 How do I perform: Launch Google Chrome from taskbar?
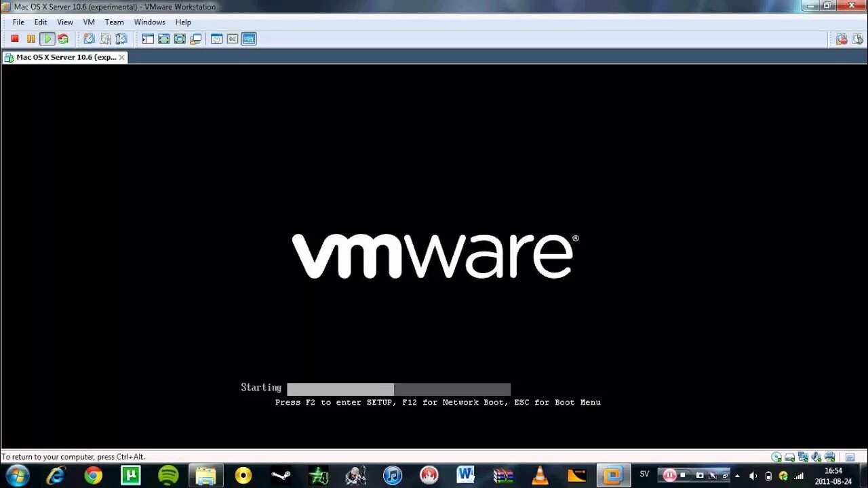click(93, 476)
